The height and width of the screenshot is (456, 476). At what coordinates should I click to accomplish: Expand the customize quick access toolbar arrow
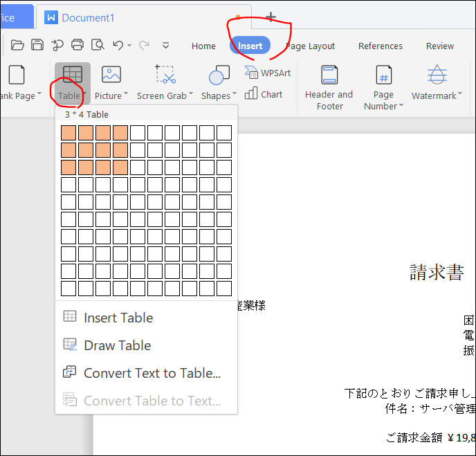coord(165,45)
